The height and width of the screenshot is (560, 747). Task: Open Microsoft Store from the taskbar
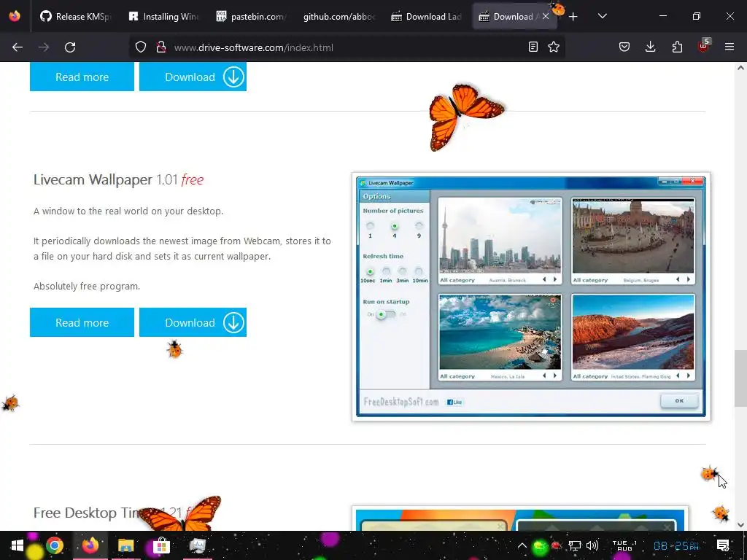[x=161, y=545]
